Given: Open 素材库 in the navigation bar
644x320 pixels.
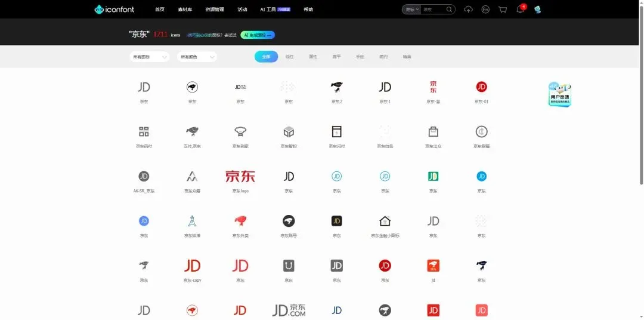Looking at the screenshot, I should [x=185, y=9].
